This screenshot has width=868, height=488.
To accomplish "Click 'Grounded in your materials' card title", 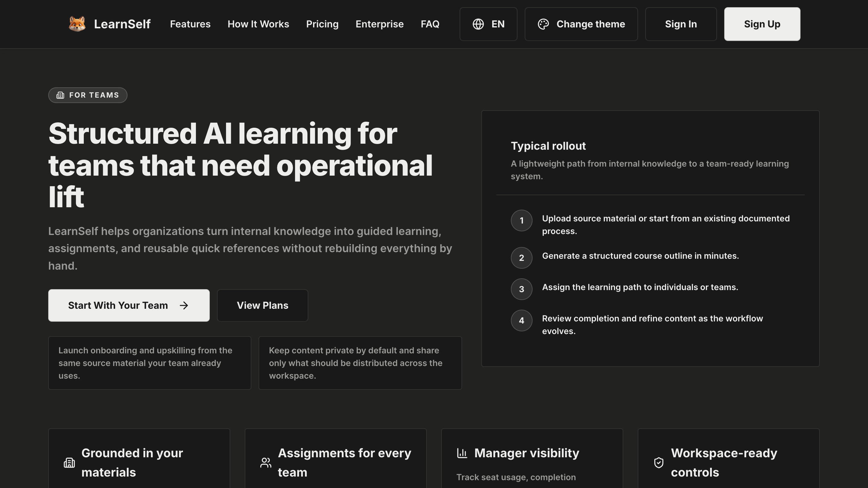I will [132, 463].
